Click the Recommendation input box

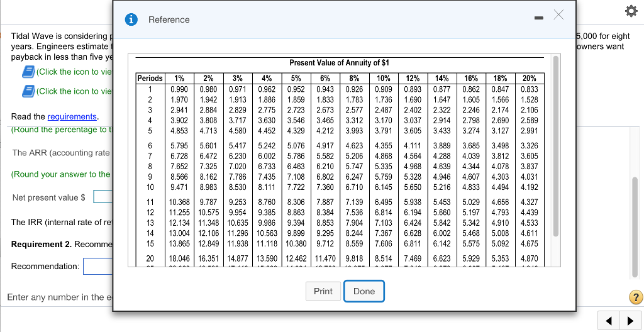pos(98,266)
